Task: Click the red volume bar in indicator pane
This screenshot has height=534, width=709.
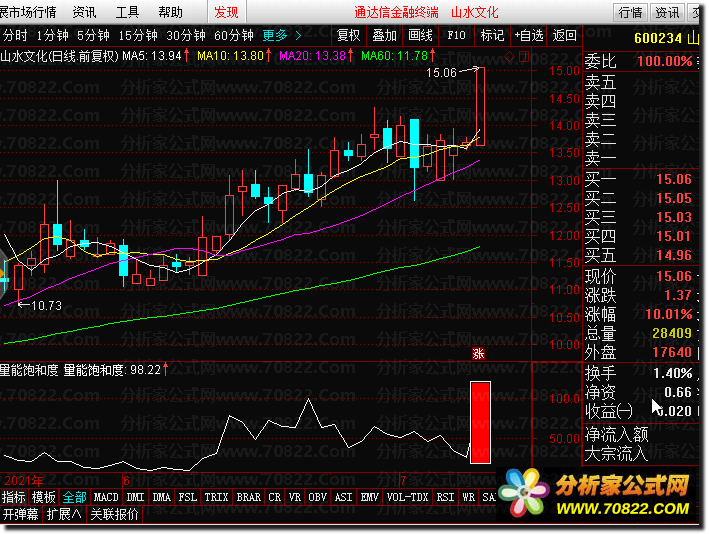Action: [x=480, y=423]
